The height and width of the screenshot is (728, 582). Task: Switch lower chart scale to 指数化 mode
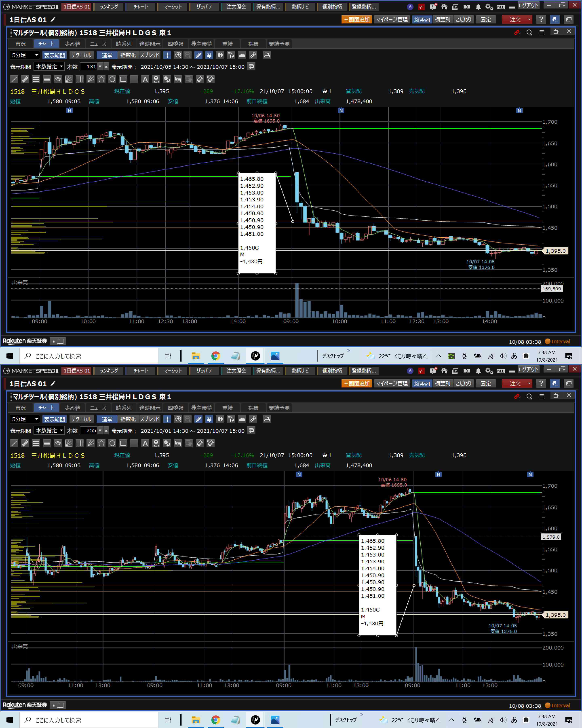pyautogui.click(x=128, y=419)
